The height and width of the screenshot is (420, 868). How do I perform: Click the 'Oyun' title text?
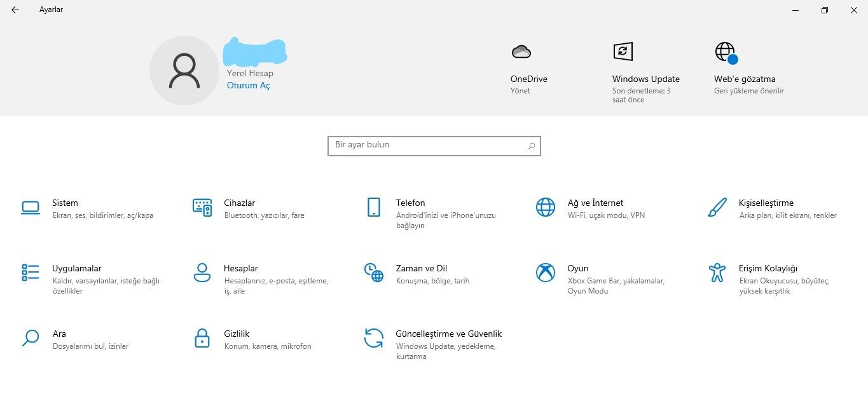(x=578, y=268)
